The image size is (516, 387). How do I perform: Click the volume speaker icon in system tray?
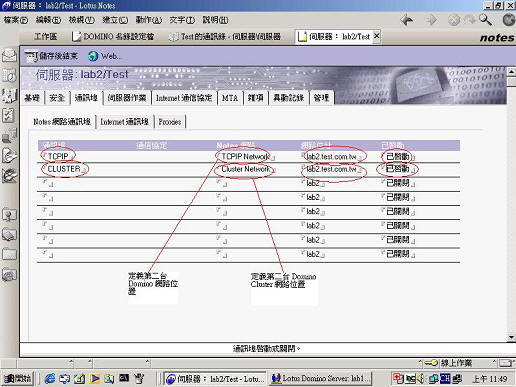(421, 379)
